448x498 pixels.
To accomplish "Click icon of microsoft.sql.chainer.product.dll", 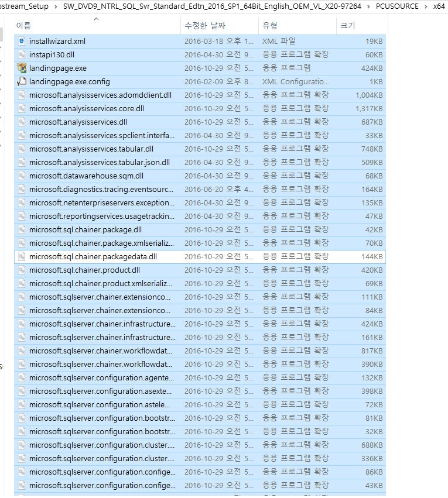I will (x=22, y=270).
